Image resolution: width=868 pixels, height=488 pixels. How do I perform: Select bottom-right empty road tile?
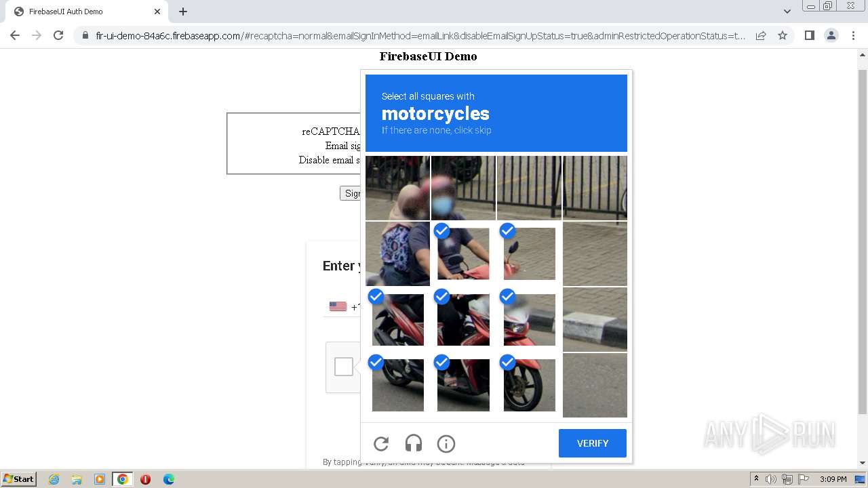click(x=595, y=385)
